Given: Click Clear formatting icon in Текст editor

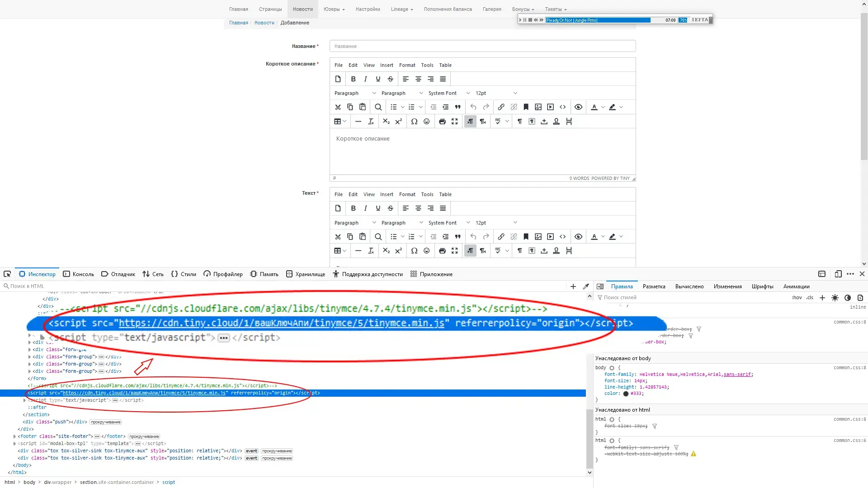Looking at the screenshot, I should coord(371,251).
